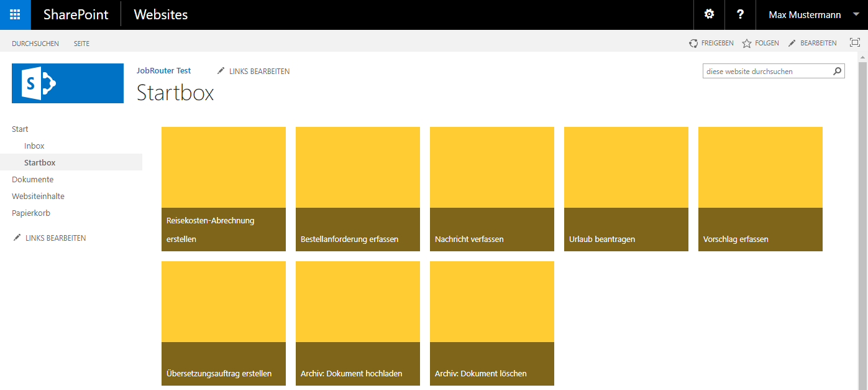
Task: Click the help question mark icon
Action: [740, 14]
